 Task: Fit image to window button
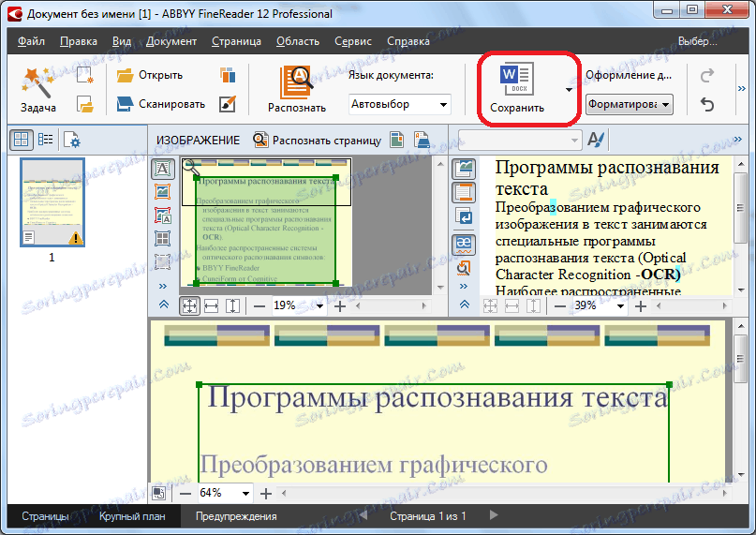[189, 305]
